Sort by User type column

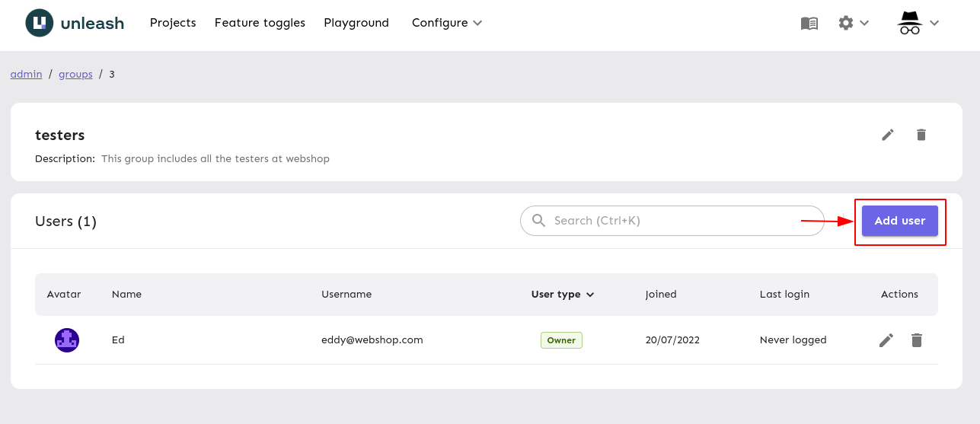pos(563,295)
